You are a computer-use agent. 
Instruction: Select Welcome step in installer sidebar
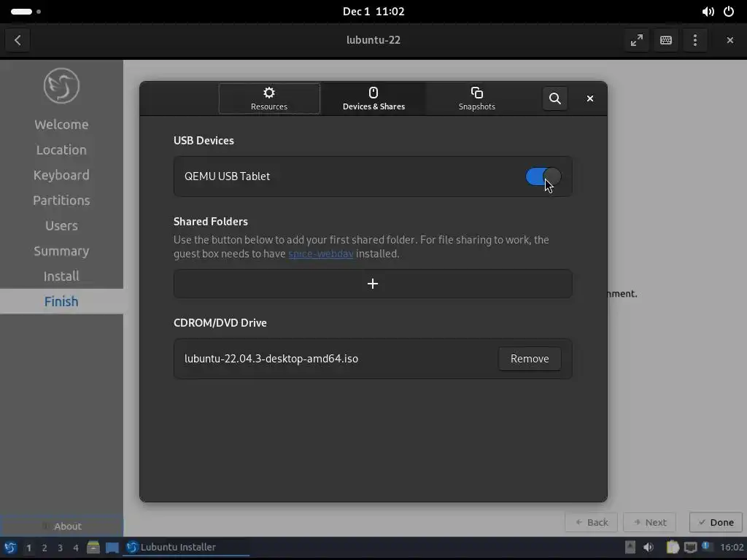(61, 125)
